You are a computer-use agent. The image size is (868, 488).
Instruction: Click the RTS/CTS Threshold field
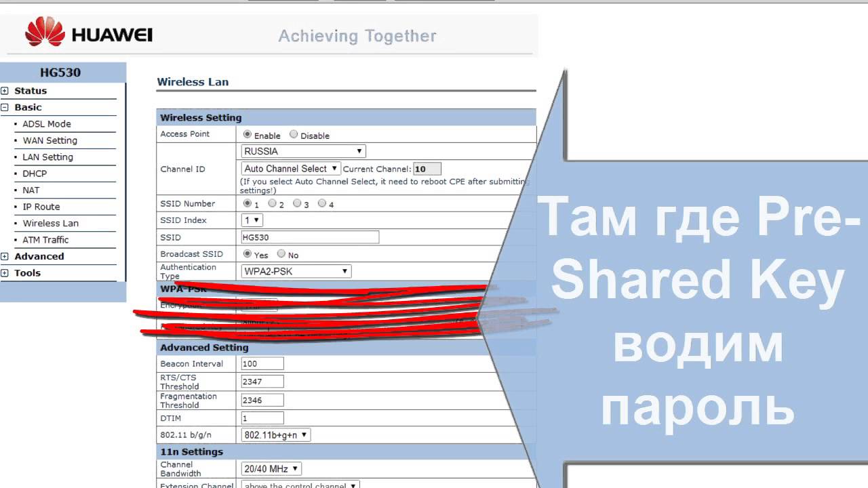262,382
